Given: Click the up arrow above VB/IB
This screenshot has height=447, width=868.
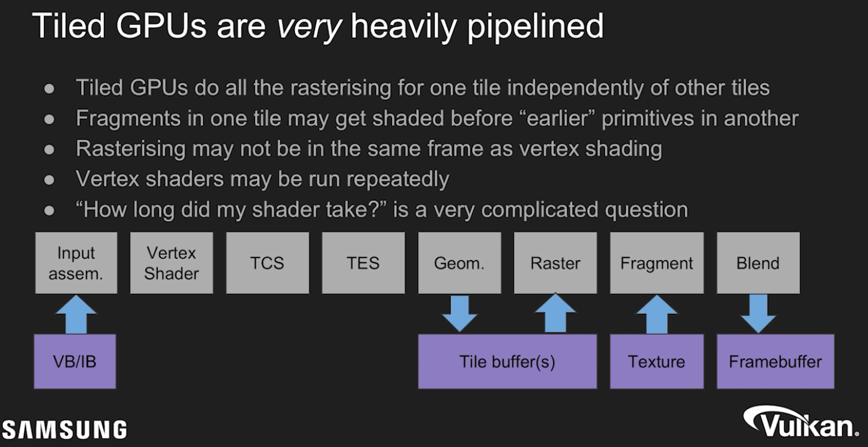Looking at the screenshot, I should click(75, 315).
